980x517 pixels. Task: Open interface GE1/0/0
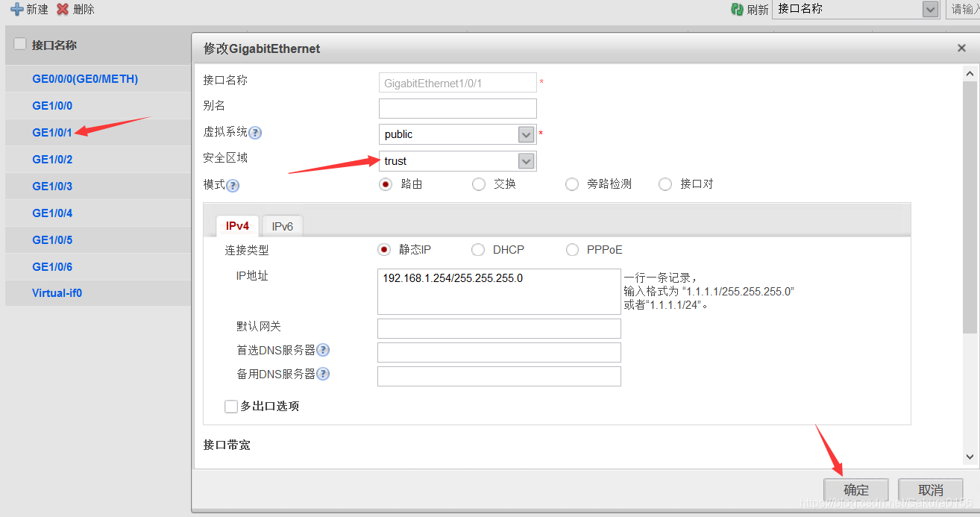(x=52, y=105)
